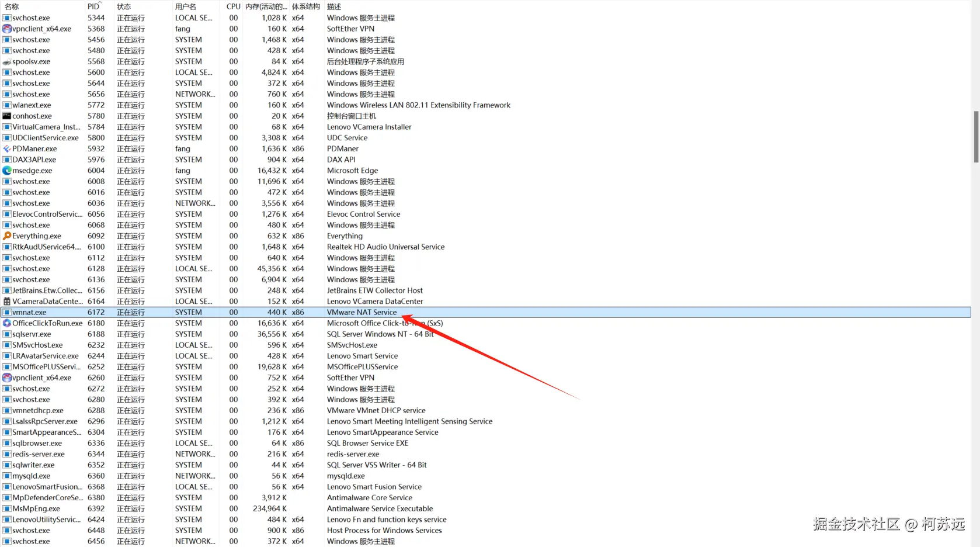Click the JetBrains.Etw.Collec... icon
This screenshot has width=980, height=547.
pyautogui.click(x=7, y=290)
